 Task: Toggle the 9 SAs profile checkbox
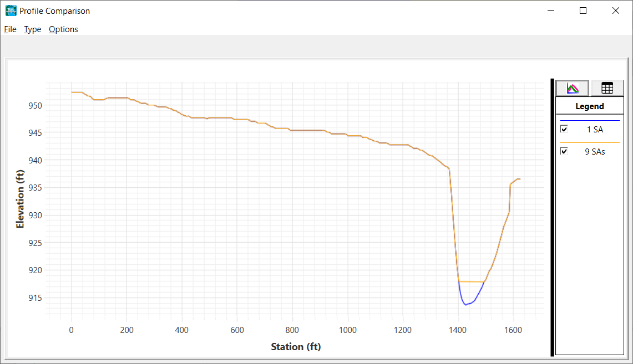[x=564, y=151]
